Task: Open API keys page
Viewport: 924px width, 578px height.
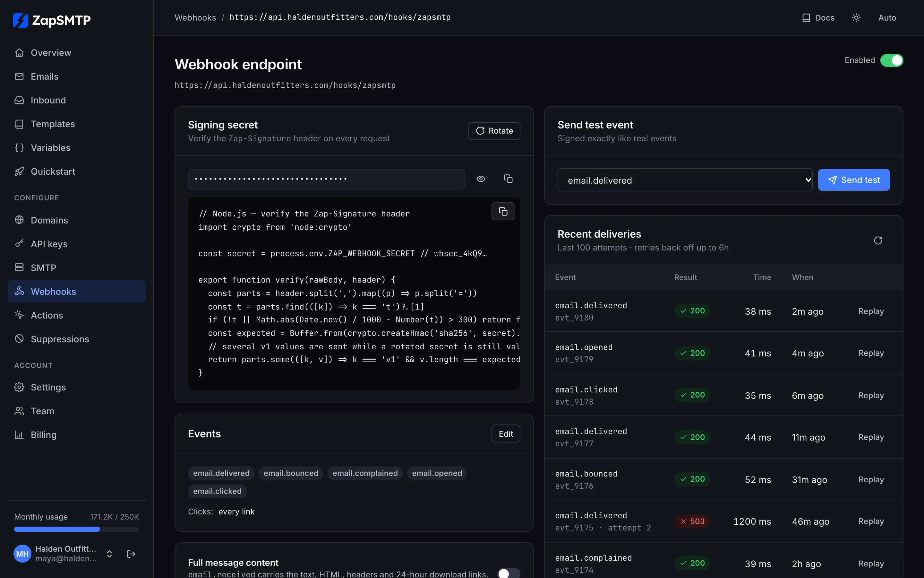Action: pos(76,244)
